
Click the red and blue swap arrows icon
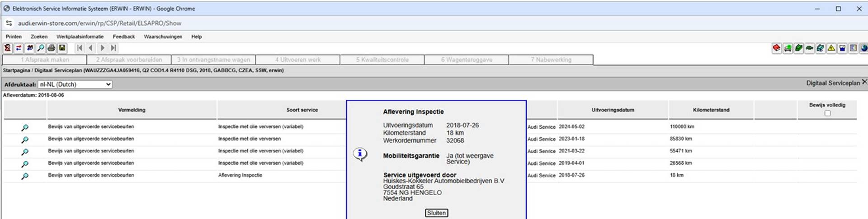point(19,48)
